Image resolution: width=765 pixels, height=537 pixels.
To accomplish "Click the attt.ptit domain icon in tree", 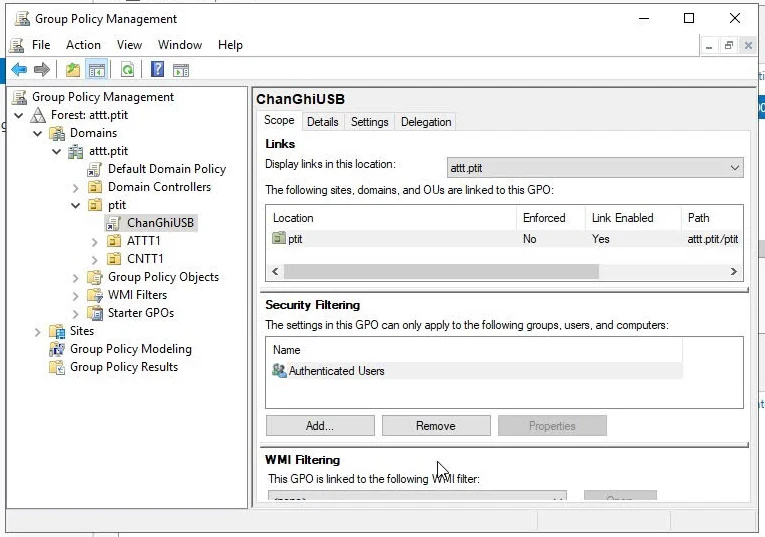I will tap(76, 151).
